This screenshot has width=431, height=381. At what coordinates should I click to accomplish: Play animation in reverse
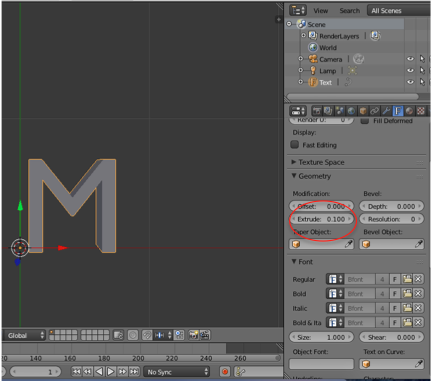[x=99, y=371]
